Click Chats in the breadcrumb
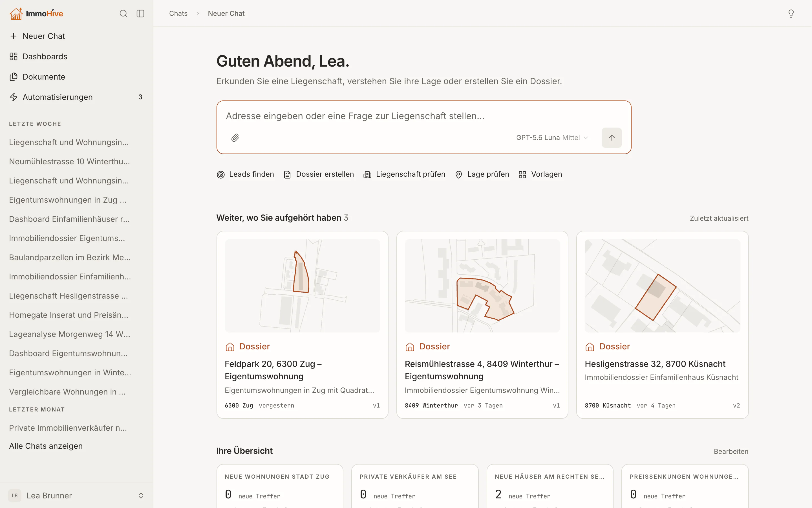This screenshot has width=812, height=508. pyautogui.click(x=178, y=14)
